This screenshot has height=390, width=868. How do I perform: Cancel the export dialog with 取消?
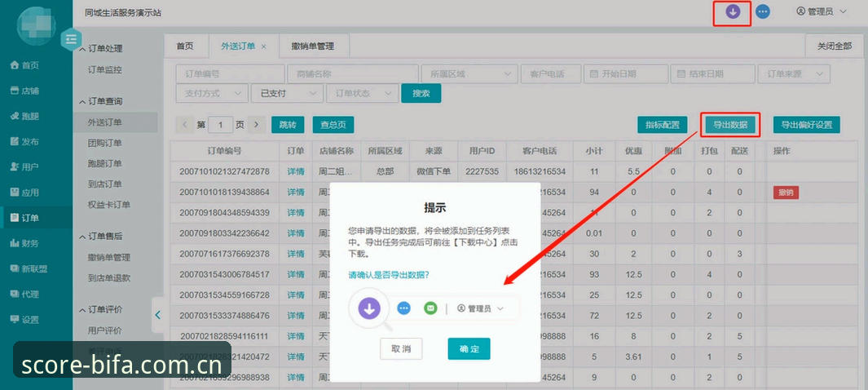[x=401, y=348]
